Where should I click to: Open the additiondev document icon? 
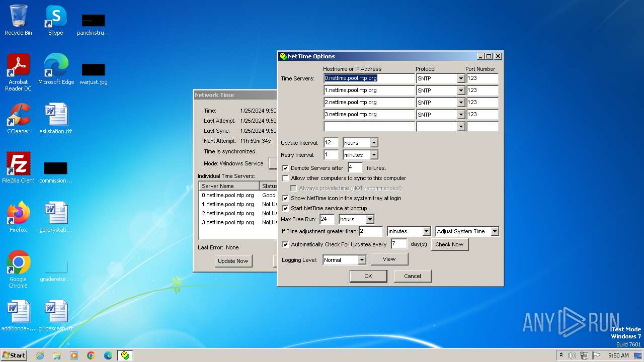(18, 315)
